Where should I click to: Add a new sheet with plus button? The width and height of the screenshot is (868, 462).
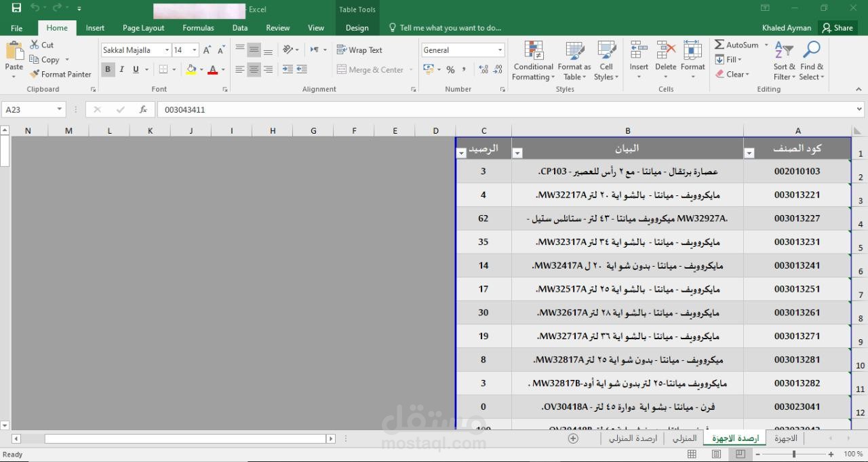point(573,438)
